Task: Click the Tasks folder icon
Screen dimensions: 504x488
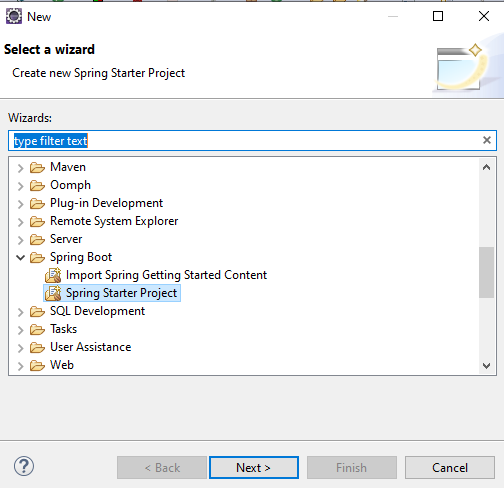Action: pyautogui.click(x=37, y=329)
